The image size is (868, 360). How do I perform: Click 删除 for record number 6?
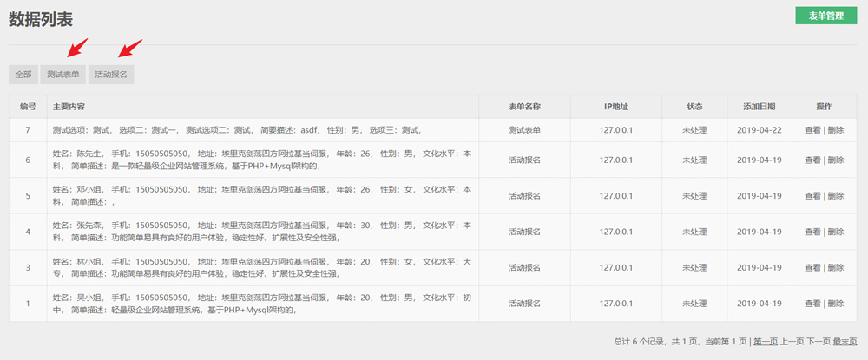[835, 160]
